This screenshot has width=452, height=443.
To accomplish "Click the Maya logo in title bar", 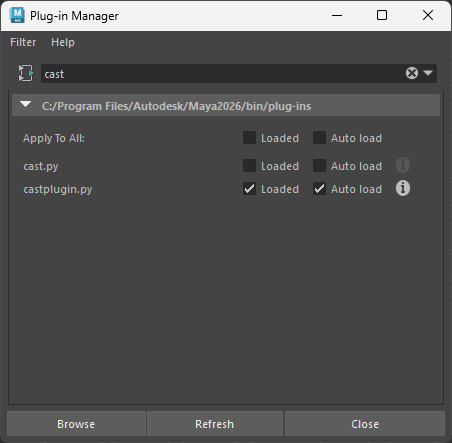I will point(17,15).
